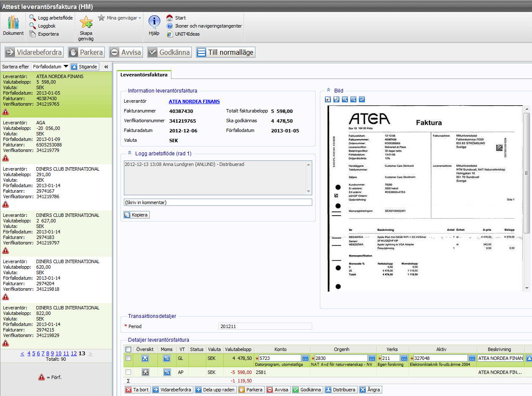This screenshot has height=396, width=532.
Task: Select the Diners Club invoice for 291,00
Action: [x=56, y=187]
